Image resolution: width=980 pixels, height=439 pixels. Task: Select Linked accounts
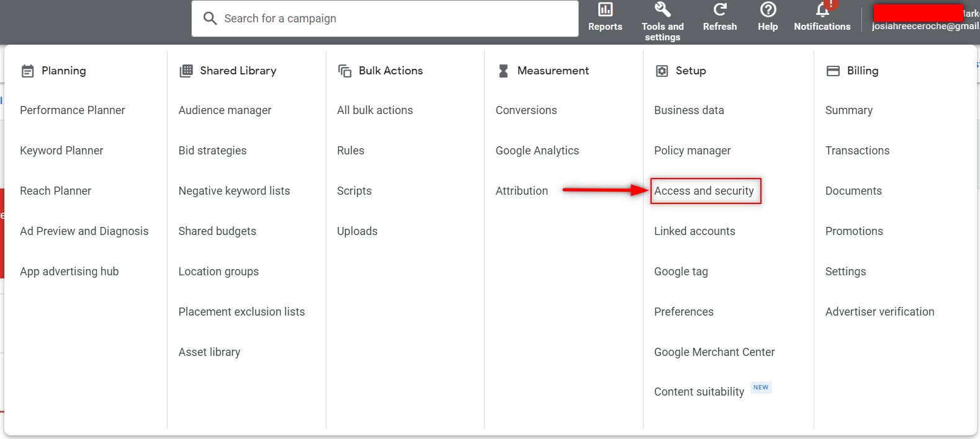(x=695, y=231)
